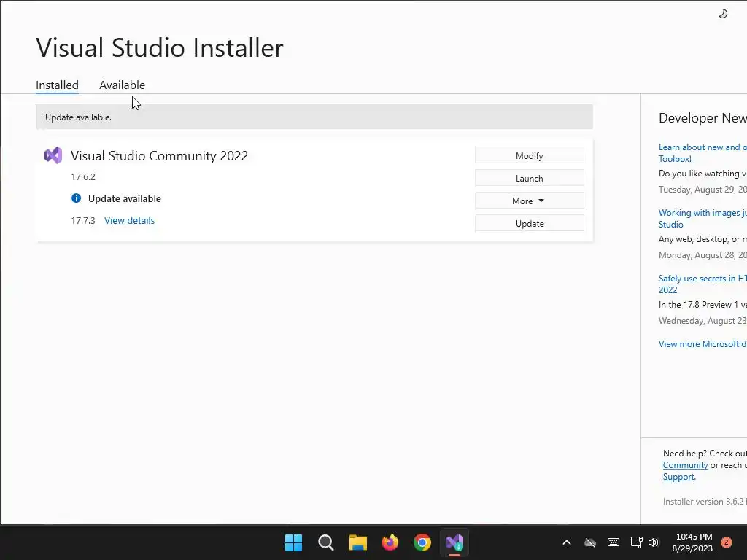Open Firefox from the taskbar
This screenshot has height=560, width=747.
390,542
